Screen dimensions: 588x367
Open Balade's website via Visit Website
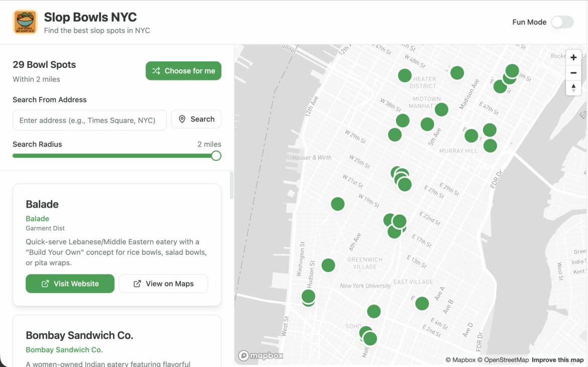coord(70,284)
